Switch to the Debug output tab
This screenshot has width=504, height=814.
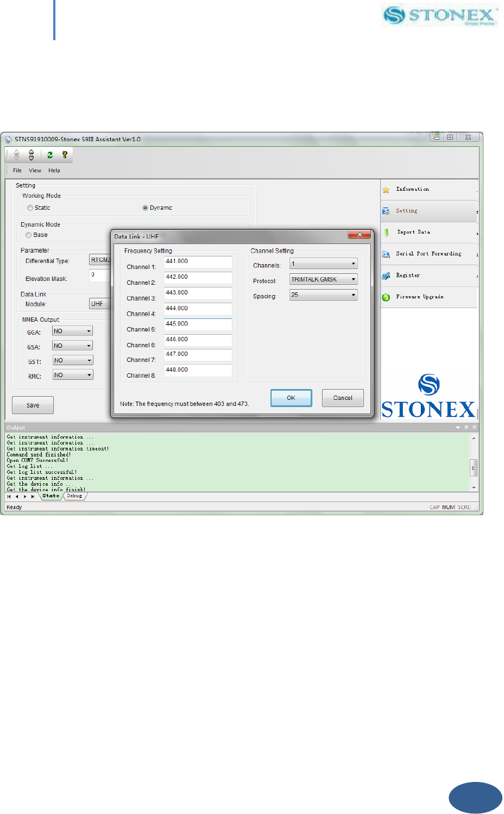(75, 496)
